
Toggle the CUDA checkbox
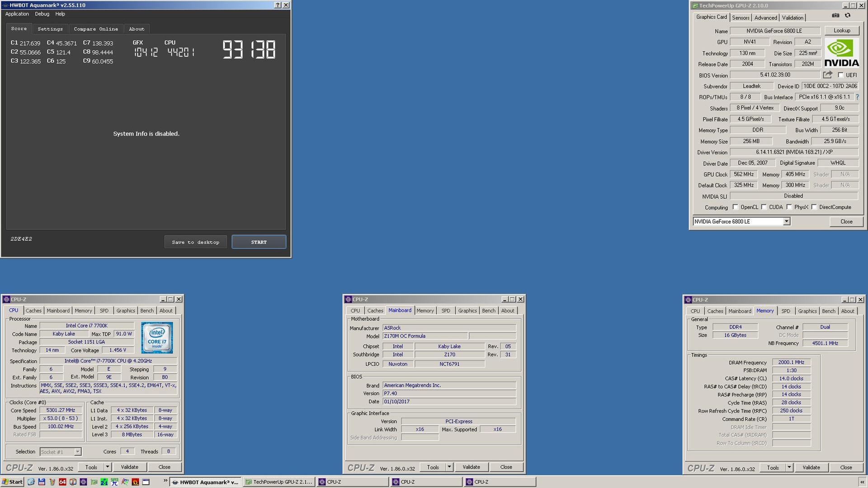(x=764, y=207)
